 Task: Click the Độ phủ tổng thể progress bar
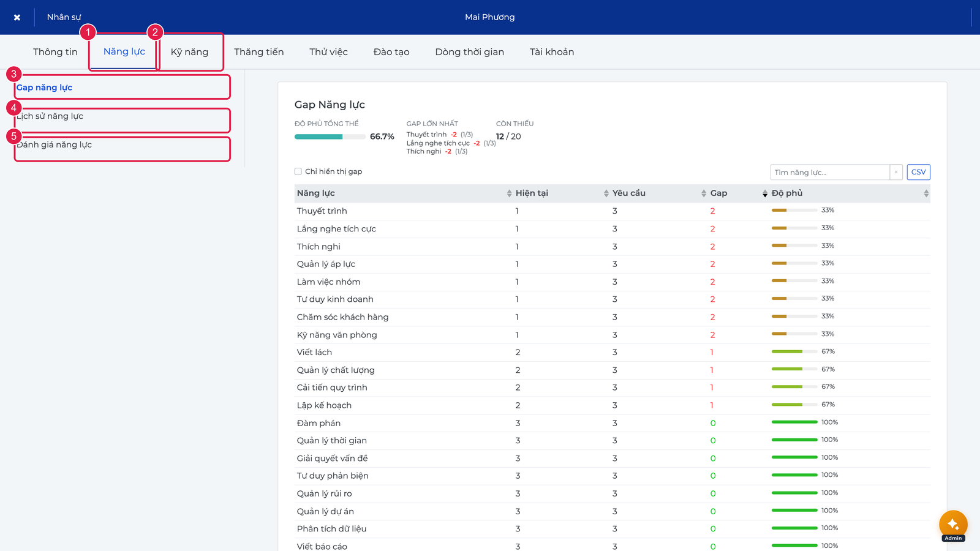tap(330, 137)
